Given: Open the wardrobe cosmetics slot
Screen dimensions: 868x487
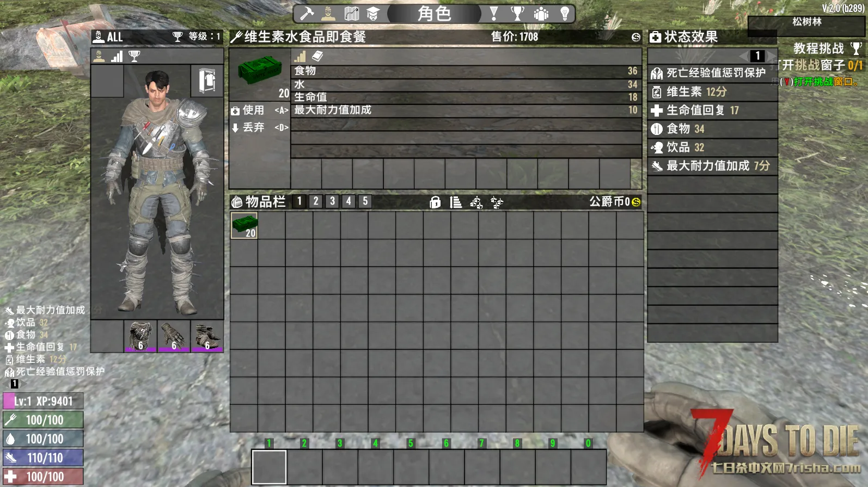Looking at the screenshot, I should pos(207,81).
